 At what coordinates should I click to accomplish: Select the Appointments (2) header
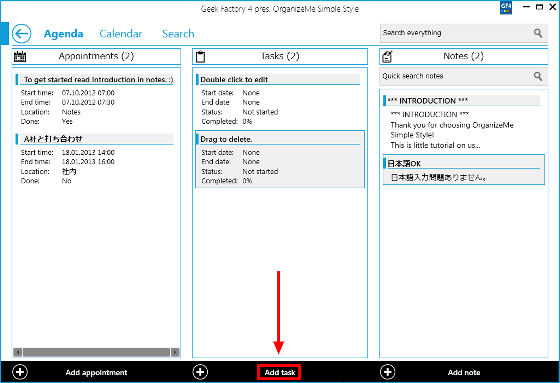point(96,56)
